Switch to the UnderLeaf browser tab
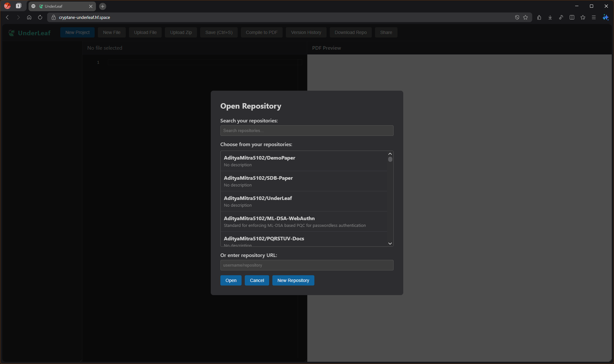 (58, 6)
